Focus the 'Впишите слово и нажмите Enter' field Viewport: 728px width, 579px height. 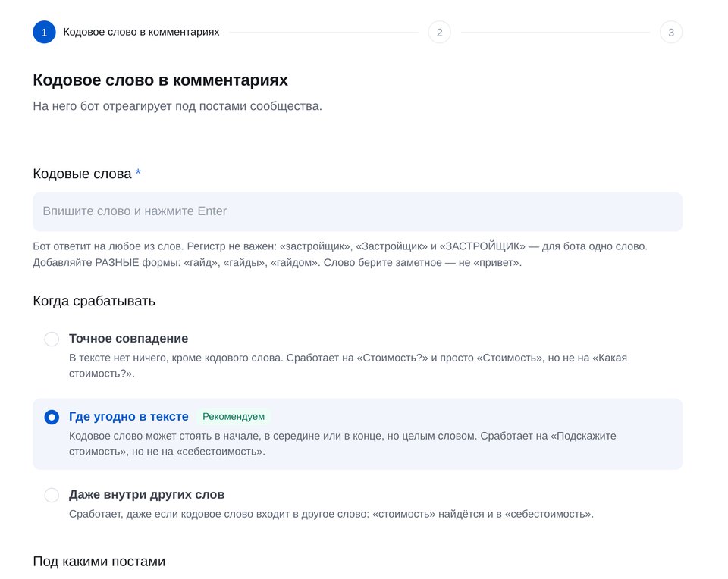[x=357, y=211]
